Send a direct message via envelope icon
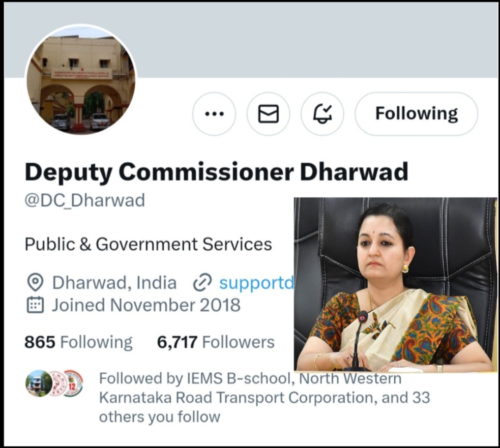Viewport: 500px width, 448px height. coord(268,114)
